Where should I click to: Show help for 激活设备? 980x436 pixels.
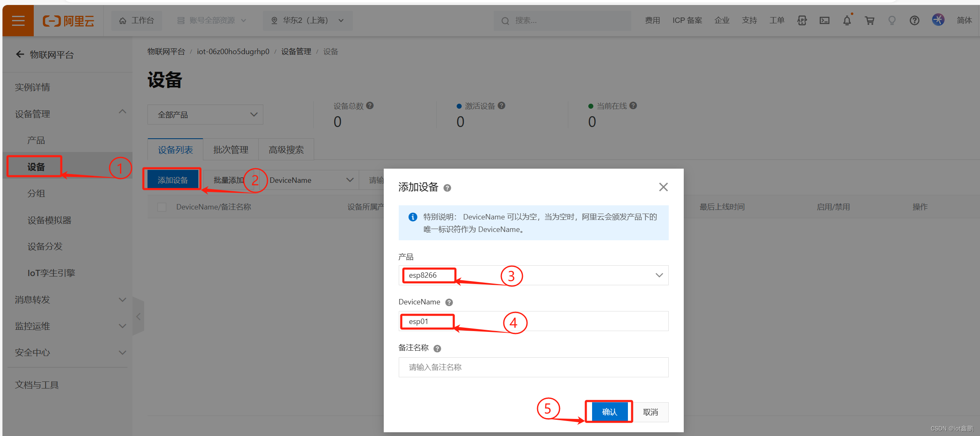501,106
